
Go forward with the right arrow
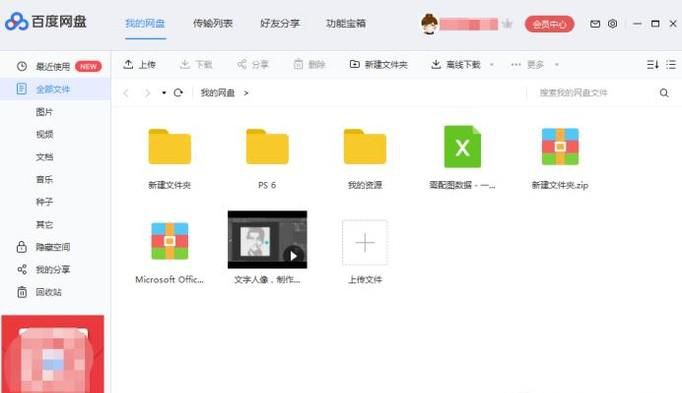click(x=147, y=93)
